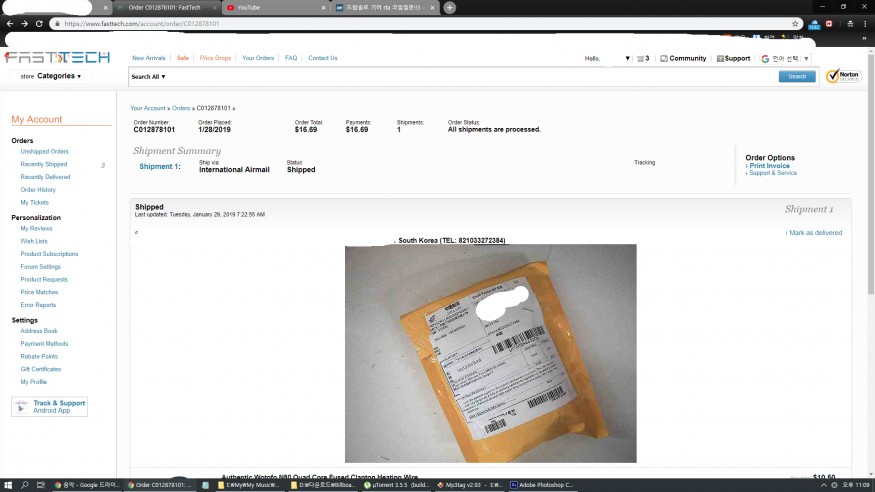Screen dimensions: 875x492
Task: Click the Track & Support Android App banner
Action: pos(49,407)
